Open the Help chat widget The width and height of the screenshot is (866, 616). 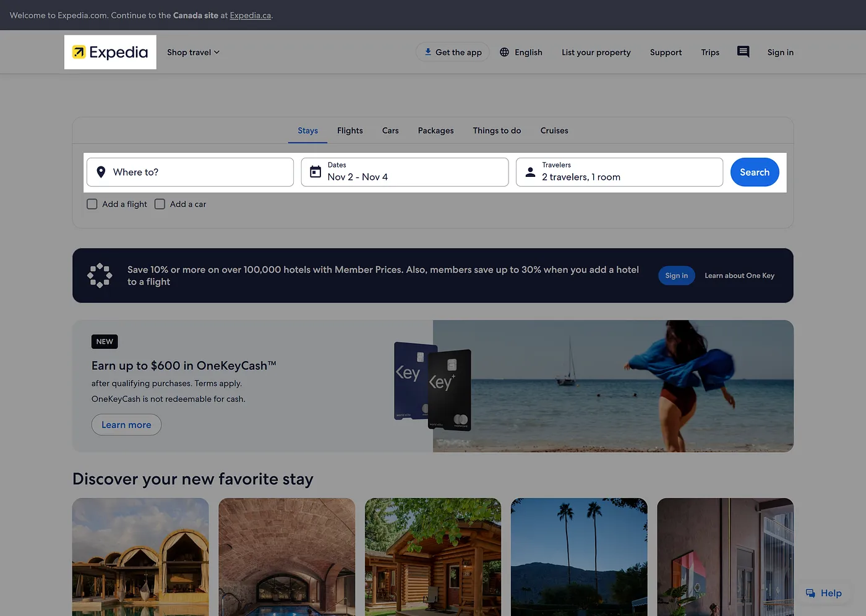[x=823, y=593]
